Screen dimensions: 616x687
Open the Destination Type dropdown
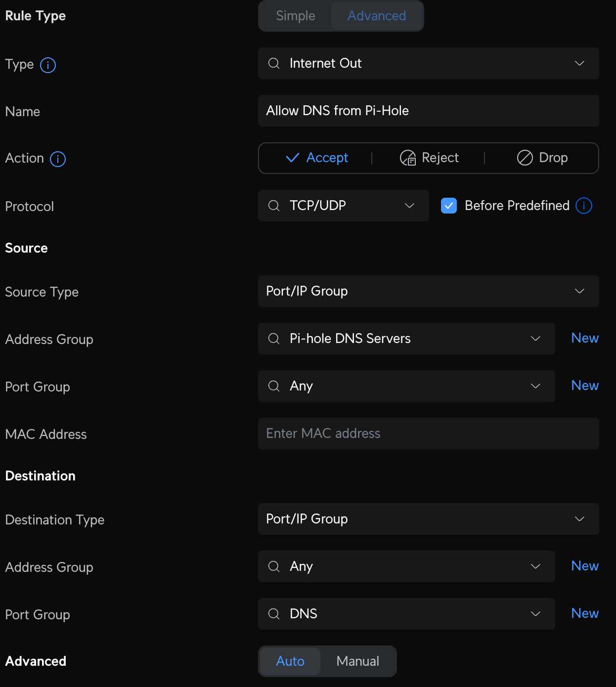(579, 519)
